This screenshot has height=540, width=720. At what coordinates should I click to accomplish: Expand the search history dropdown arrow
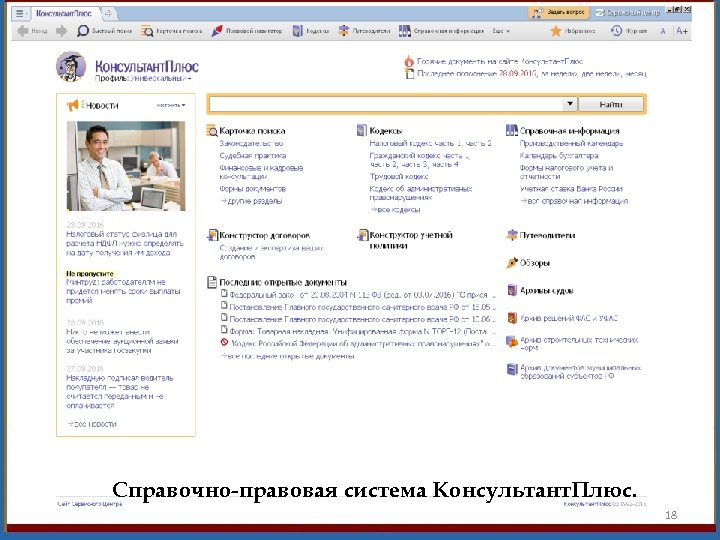click(x=569, y=104)
